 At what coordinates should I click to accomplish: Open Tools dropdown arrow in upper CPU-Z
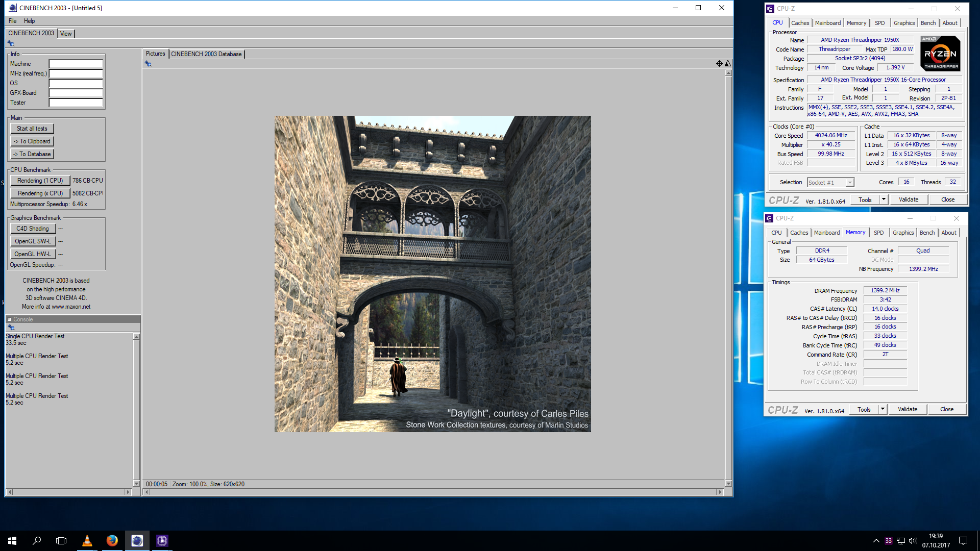(884, 199)
